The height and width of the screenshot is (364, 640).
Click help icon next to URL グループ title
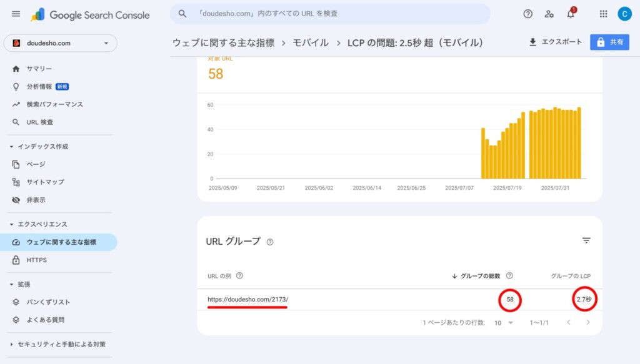click(270, 242)
